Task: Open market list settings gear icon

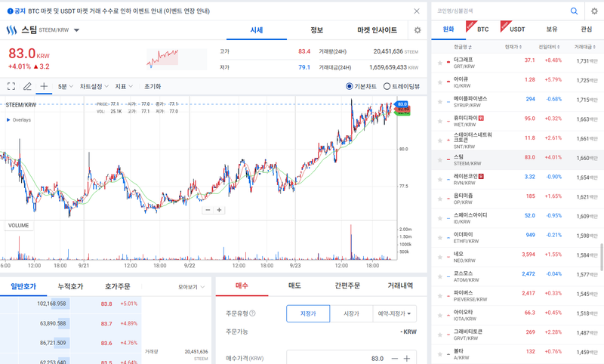Action: tap(594, 11)
